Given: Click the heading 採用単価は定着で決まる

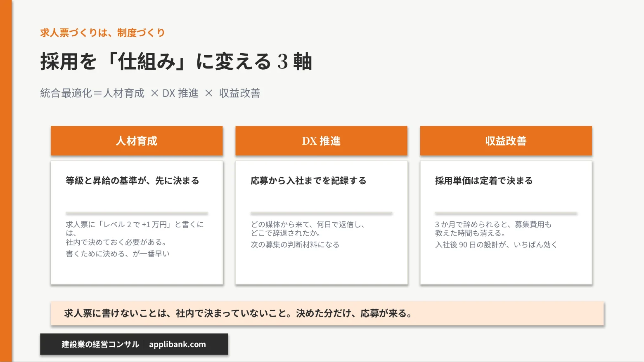Looking at the screenshot, I should coord(484,181).
